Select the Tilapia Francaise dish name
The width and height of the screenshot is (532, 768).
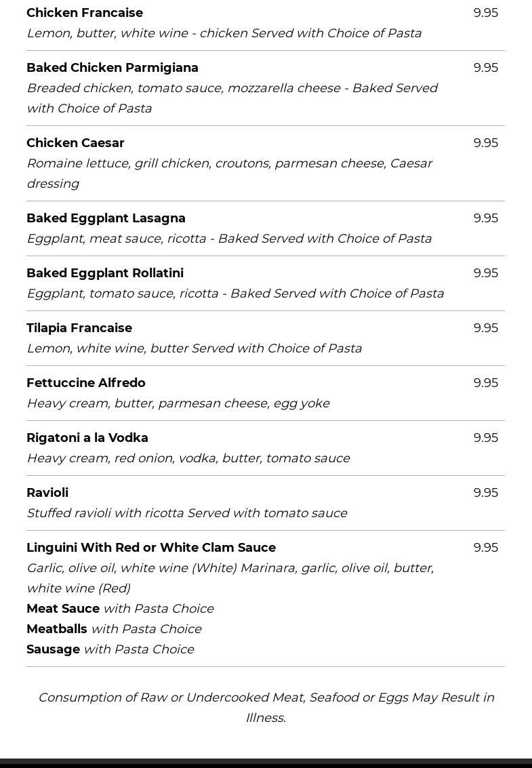[79, 328]
